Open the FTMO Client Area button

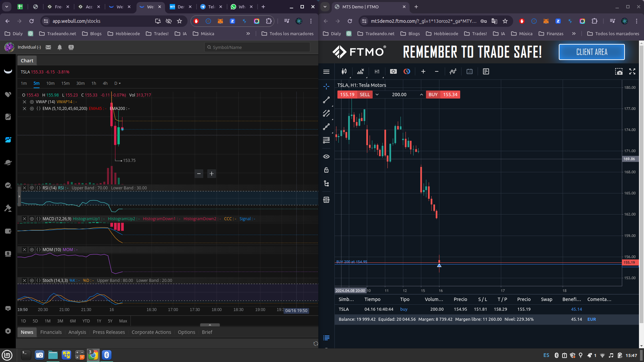pyautogui.click(x=592, y=52)
